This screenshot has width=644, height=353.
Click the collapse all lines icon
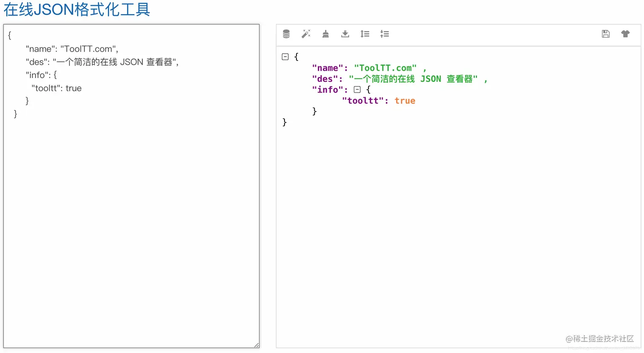pos(384,34)
